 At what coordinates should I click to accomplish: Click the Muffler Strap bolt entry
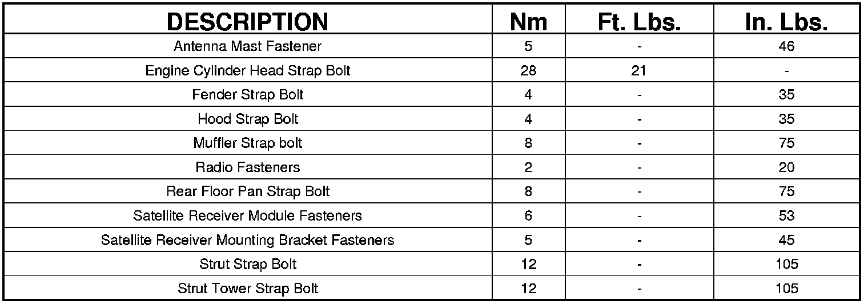coord(247,143)
